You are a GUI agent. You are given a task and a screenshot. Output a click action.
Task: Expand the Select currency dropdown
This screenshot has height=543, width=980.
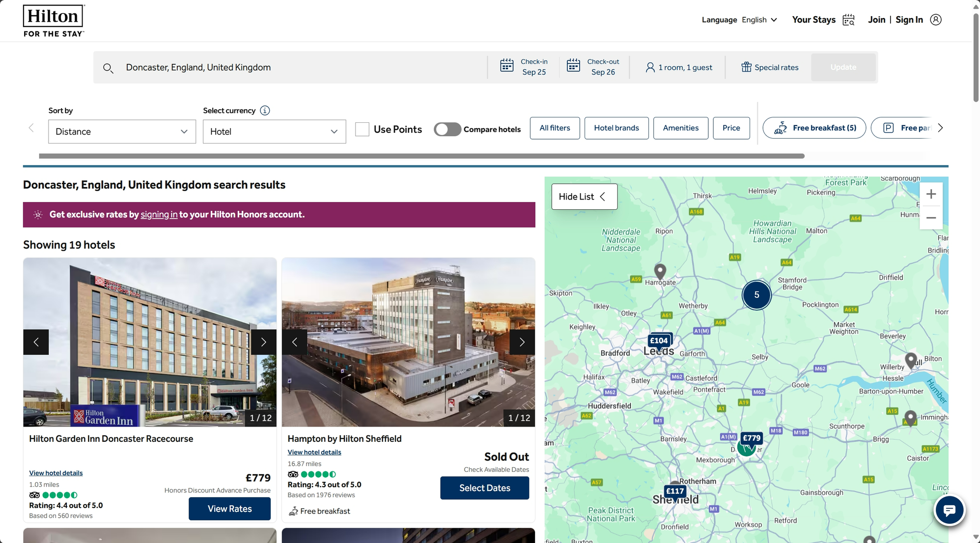(274, 132)
